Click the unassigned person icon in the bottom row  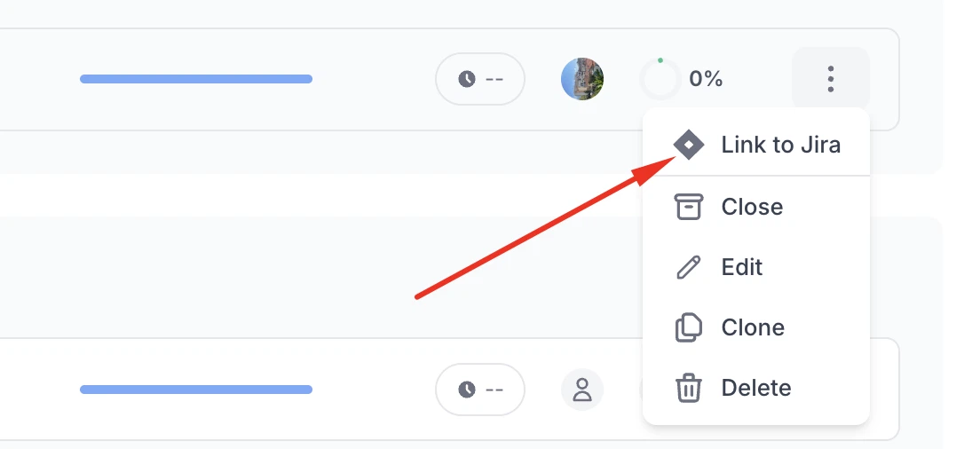point(582,390)
